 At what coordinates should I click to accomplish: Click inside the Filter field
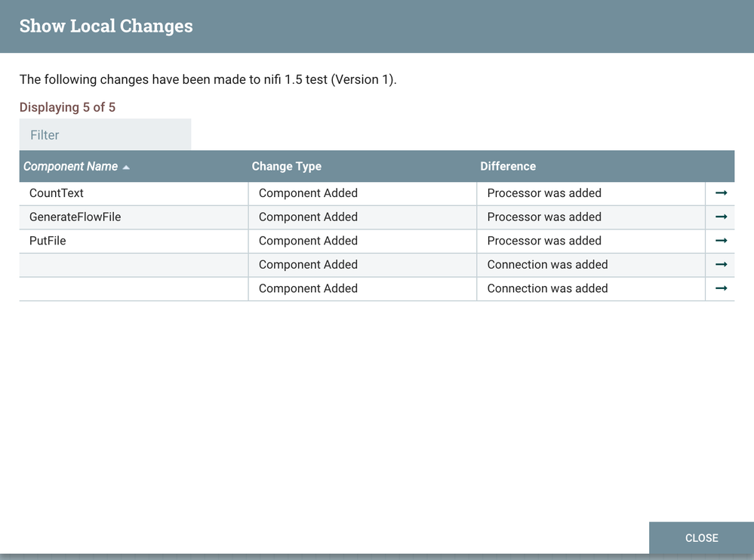point(105,134)
